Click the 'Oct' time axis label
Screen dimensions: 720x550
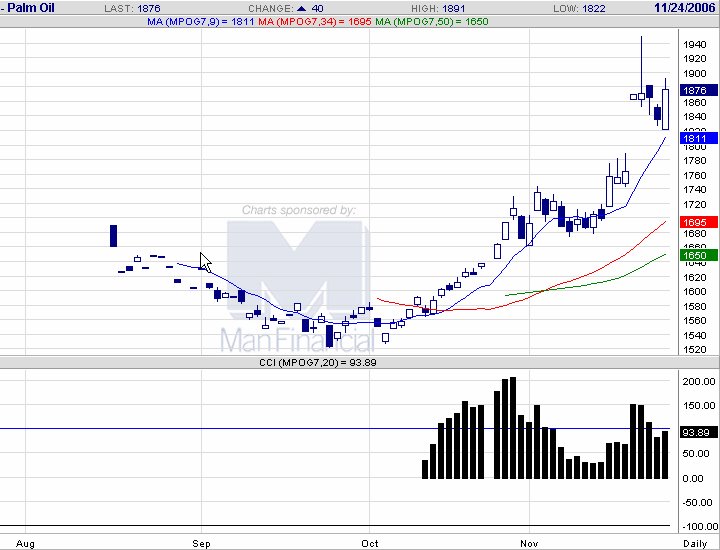tap(370, 544)
